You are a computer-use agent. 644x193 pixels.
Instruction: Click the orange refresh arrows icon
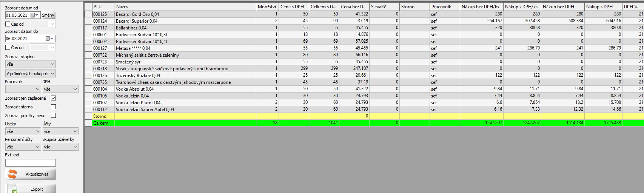12,174
